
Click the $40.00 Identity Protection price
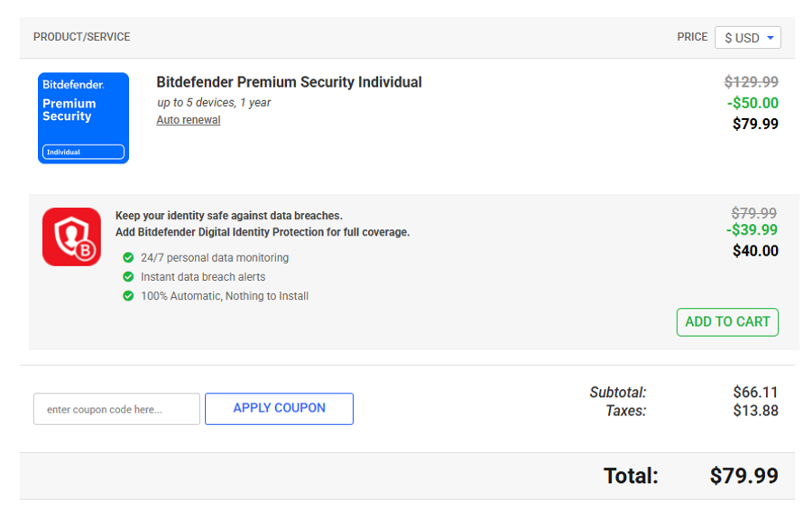(755, 251)
